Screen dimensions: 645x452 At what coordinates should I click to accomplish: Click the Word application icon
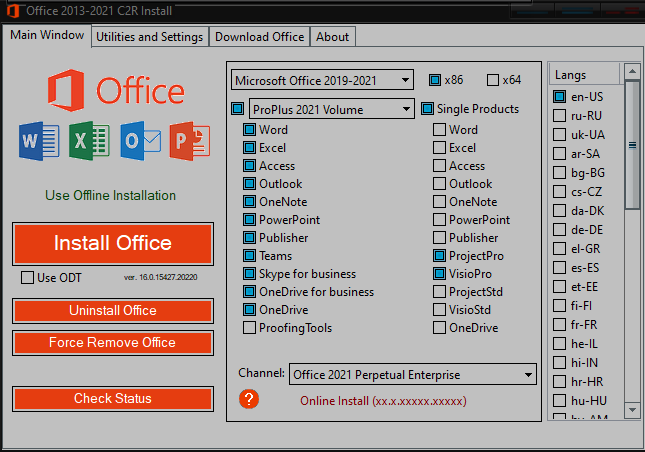[x=39, y=141]
